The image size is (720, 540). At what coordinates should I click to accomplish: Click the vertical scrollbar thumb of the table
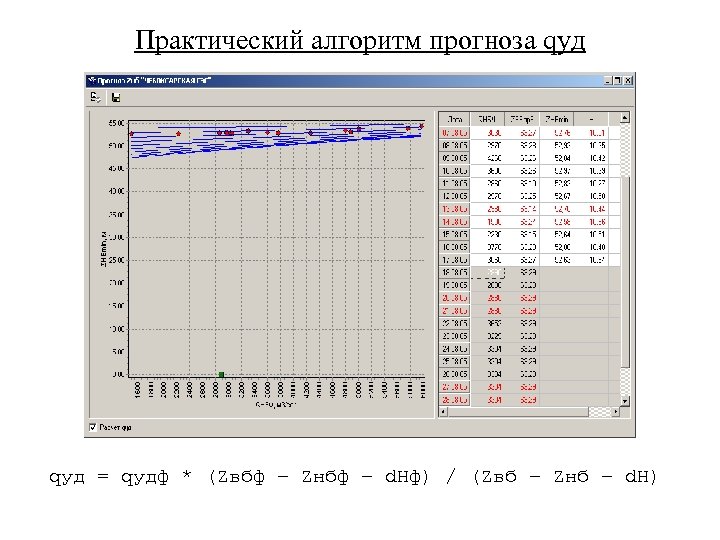[x=624, y=272]
